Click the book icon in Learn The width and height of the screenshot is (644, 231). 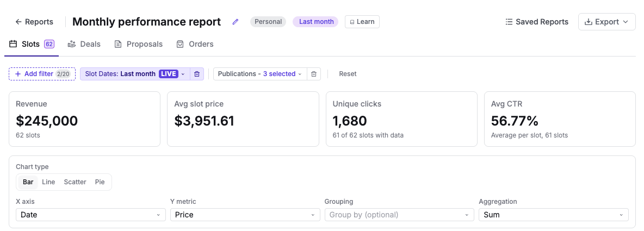(352, 22)
